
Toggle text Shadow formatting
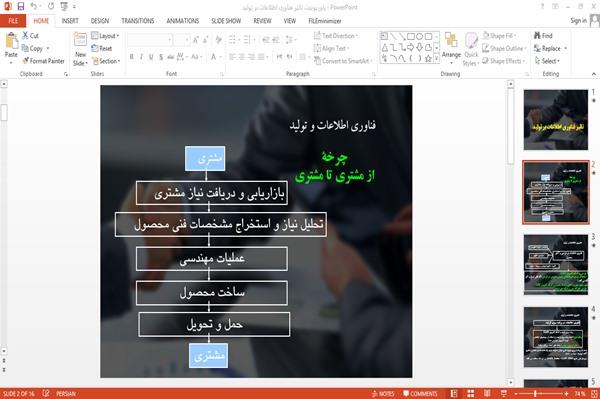coord(161,57)
